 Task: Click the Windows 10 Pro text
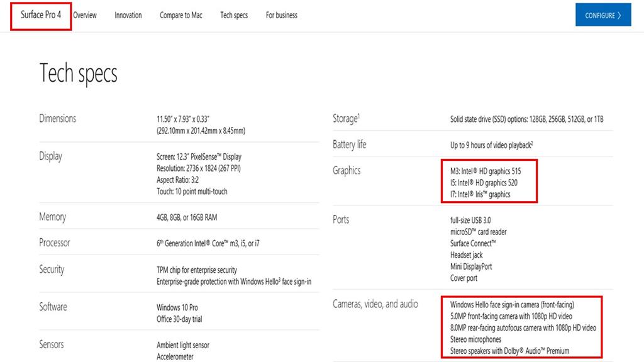[177, 307]
